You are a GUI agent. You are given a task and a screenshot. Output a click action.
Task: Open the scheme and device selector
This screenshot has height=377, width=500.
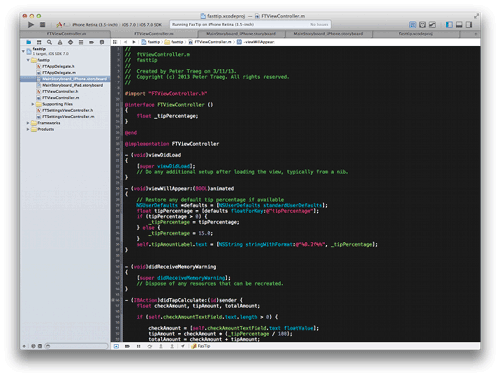pos(109,25)
